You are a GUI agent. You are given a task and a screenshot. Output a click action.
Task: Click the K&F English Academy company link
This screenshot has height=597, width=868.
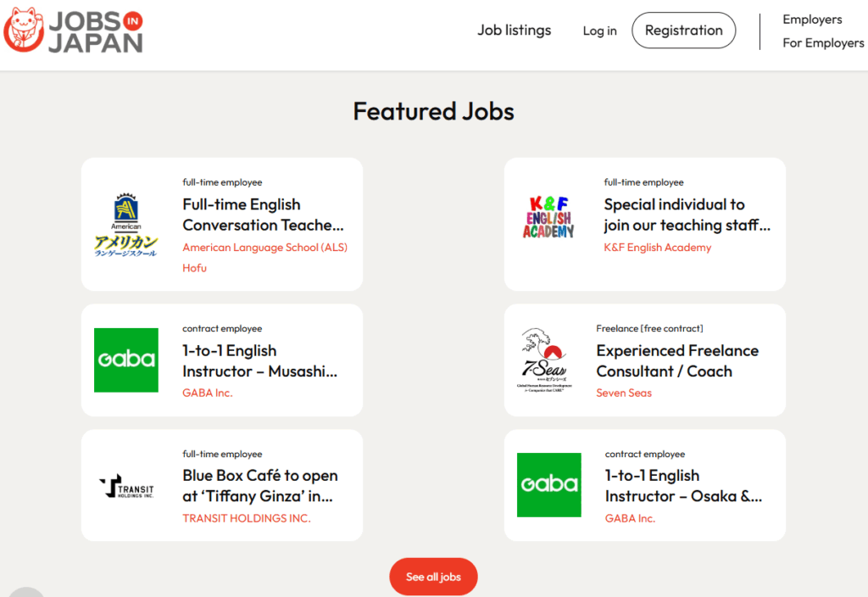pyautogui.click(x=658, y=248)
